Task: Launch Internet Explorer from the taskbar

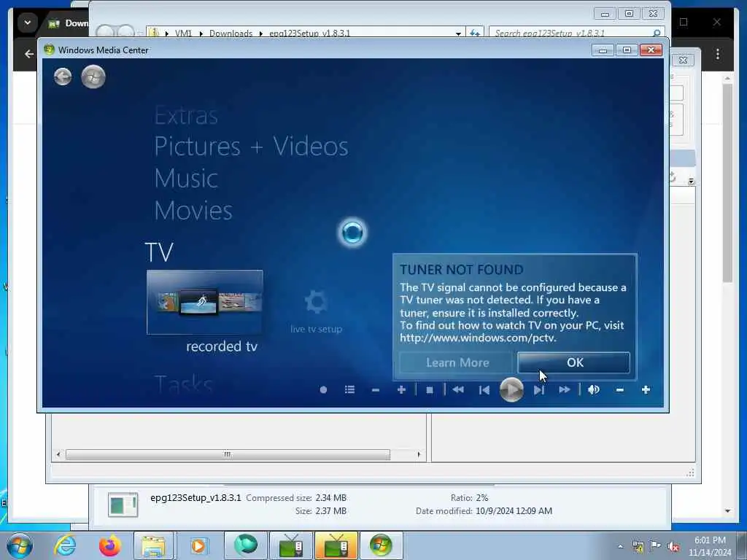Action: point(65,545)
